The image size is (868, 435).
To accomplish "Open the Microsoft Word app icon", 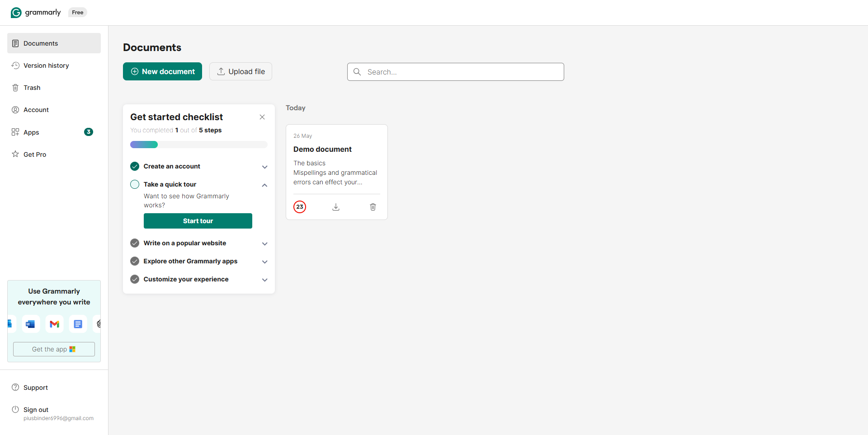I will click(x=30, y=324).
